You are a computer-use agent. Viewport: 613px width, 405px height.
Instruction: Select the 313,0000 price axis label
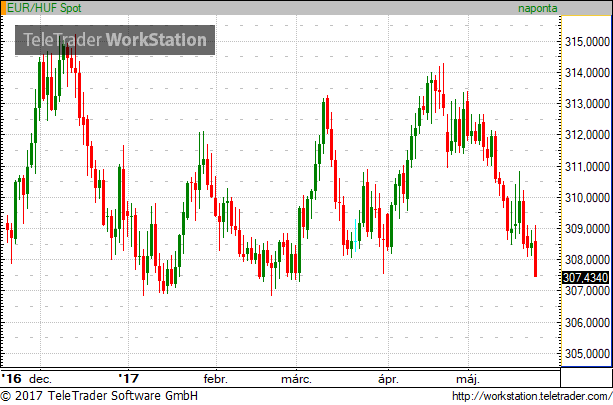pos(587,104)
